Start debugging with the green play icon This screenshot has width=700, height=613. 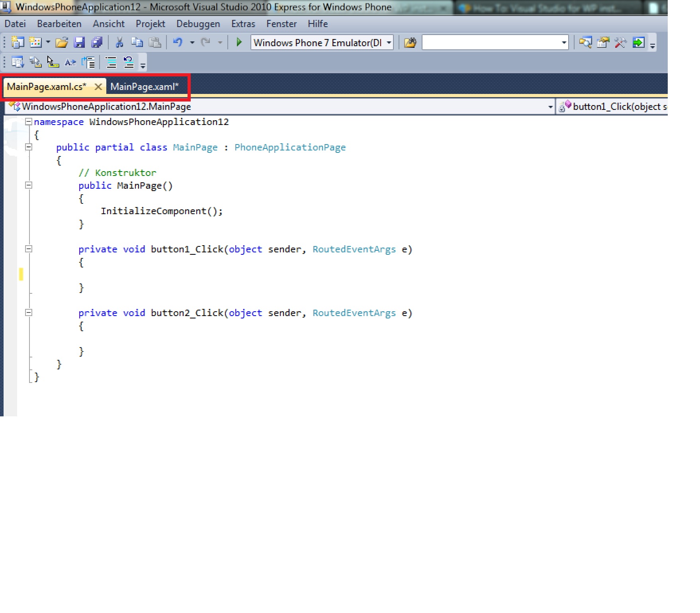click(239, 42)
